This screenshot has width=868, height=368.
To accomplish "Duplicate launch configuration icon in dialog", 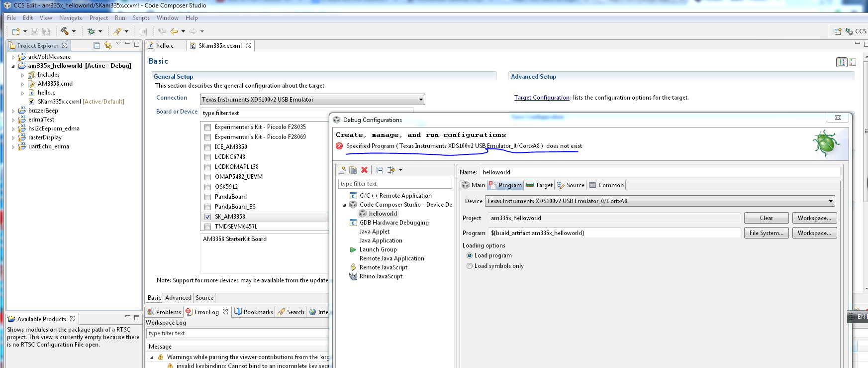I will [353, 170].
